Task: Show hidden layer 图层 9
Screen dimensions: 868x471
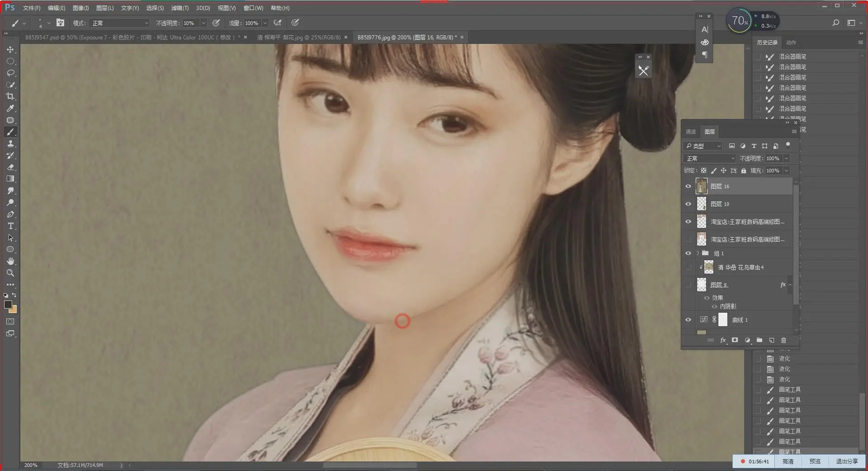Action: tap(688, 285)
